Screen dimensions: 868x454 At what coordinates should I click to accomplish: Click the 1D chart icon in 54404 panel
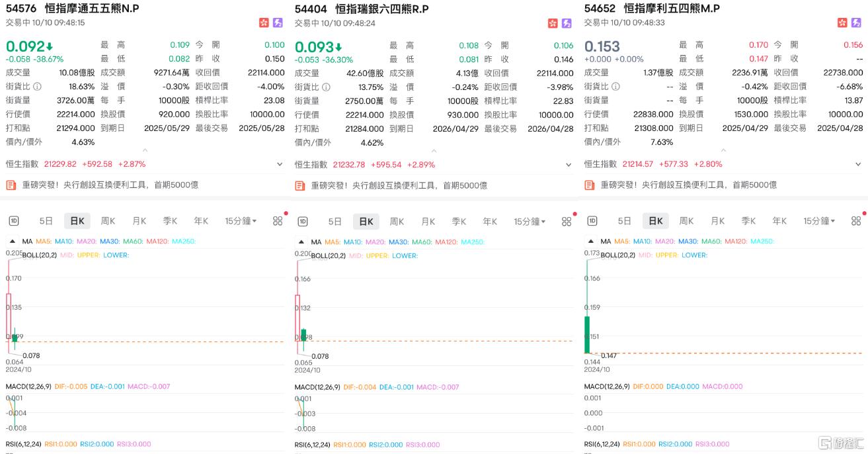click(302, 221)
